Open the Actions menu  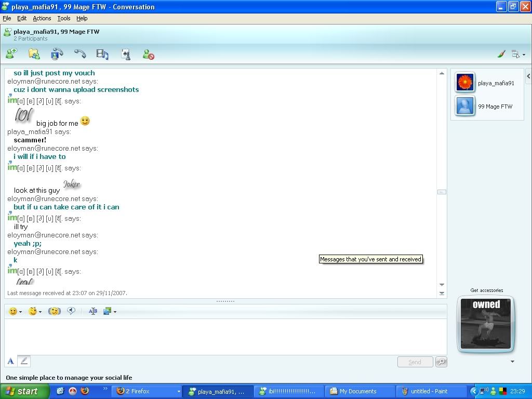[x=42, y=18]
